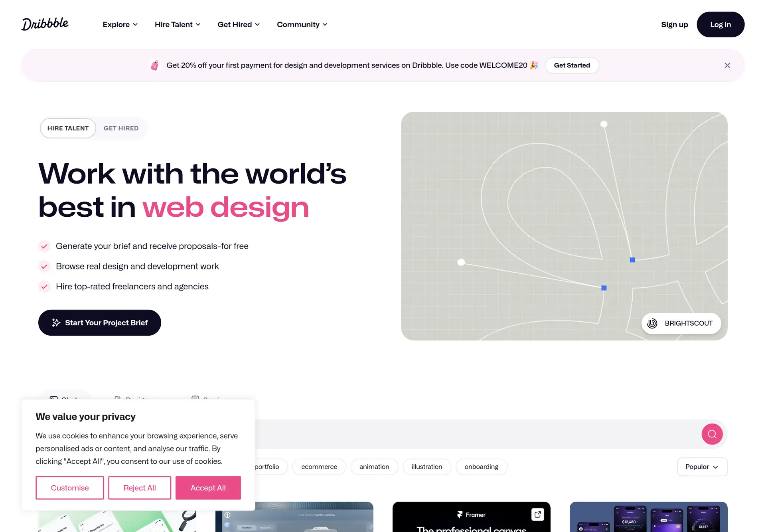
Task: Click the 'Hire top-rated freelancers' checkmark icon
Action: point(44,287)
